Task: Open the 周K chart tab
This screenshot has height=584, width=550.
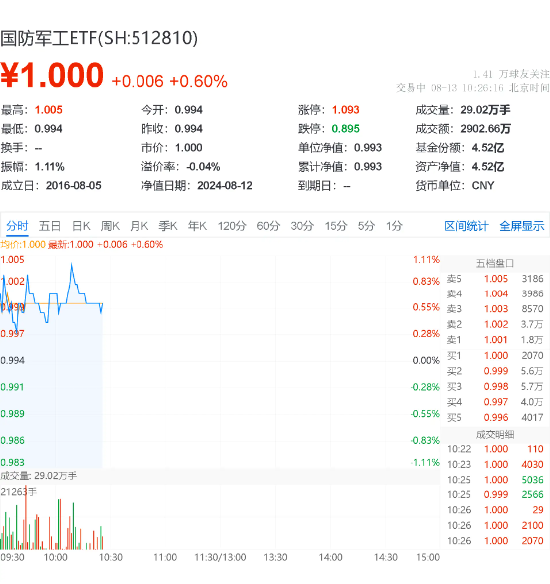Action: pyautogui.click(x=110, y=226)
